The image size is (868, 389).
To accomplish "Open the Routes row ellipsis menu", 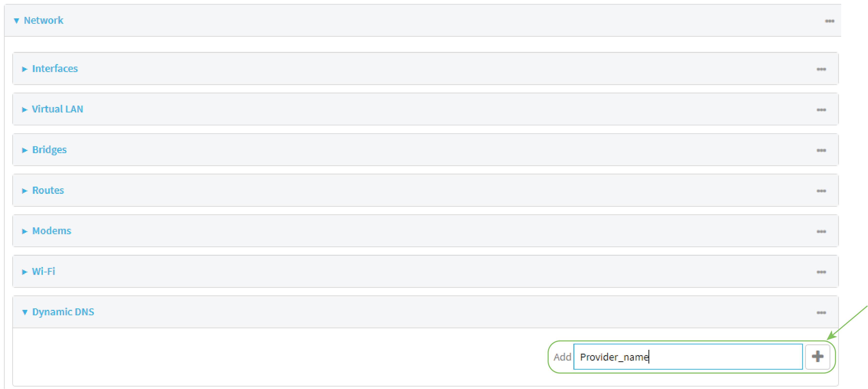I will [821, 191].
